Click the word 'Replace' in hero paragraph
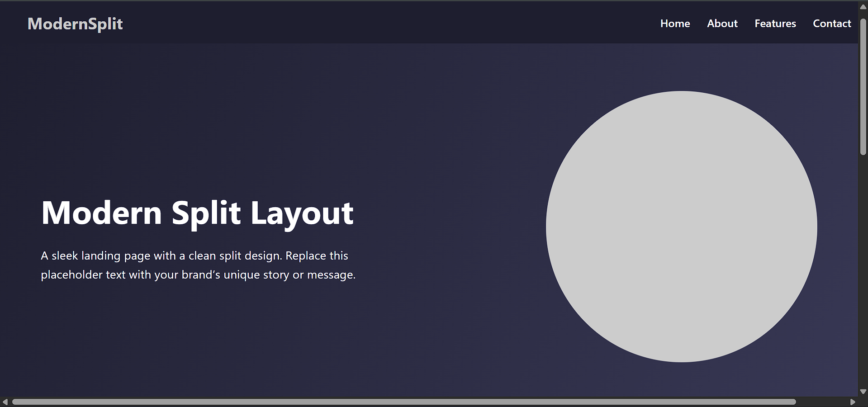 click(x=305, y=256)
